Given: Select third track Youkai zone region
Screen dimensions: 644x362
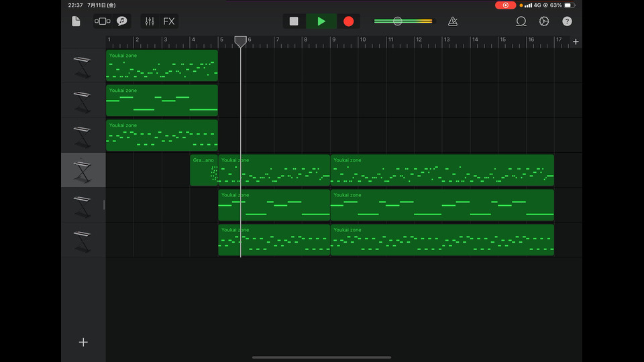Looking at the screenshot, I should 162,135.
